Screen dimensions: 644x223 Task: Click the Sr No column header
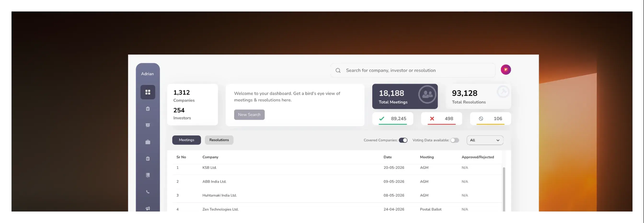(x=181, y=157)
